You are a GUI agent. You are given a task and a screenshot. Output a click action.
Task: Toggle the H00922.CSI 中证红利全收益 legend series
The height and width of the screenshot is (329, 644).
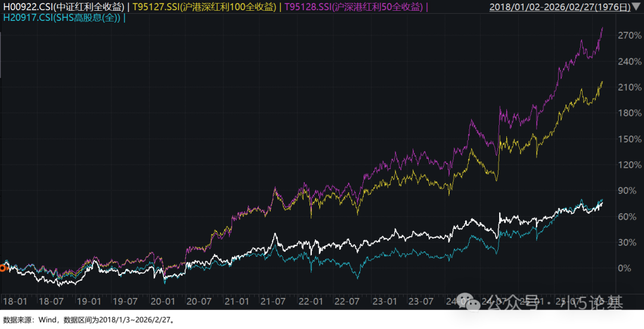64,7
